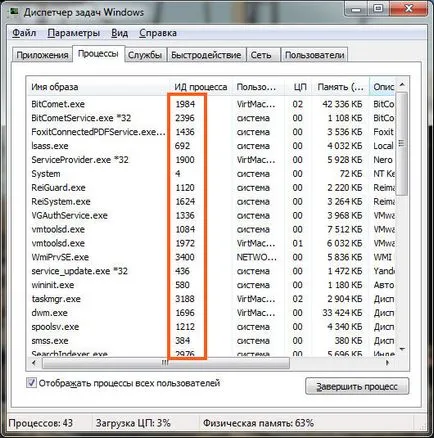
Task: Select vmtoolsd.exe with PID 1084
Action: (211, 229)
